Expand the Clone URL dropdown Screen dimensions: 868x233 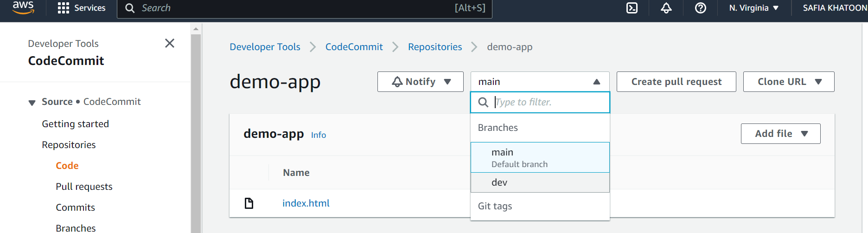point(789,82)
